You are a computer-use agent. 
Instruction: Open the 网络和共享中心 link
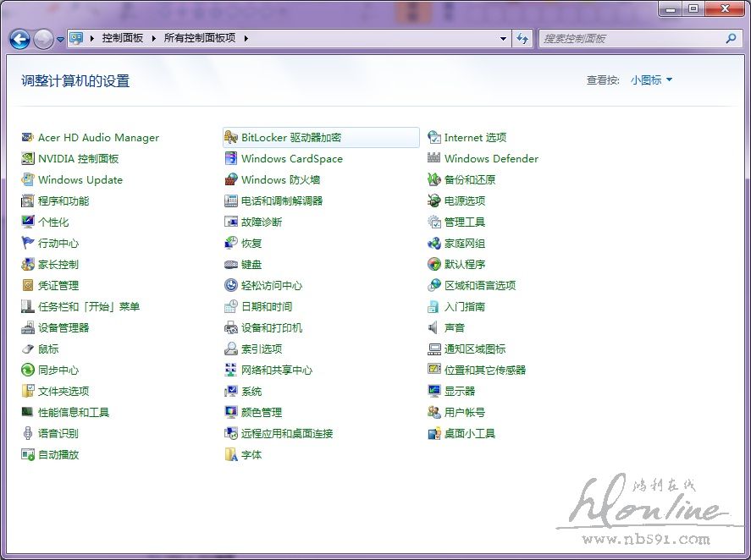pyautogui.click(x=276, y=371)
